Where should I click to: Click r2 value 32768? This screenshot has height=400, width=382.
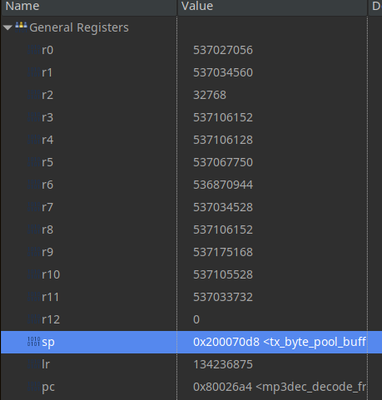(x=210, y=95)
